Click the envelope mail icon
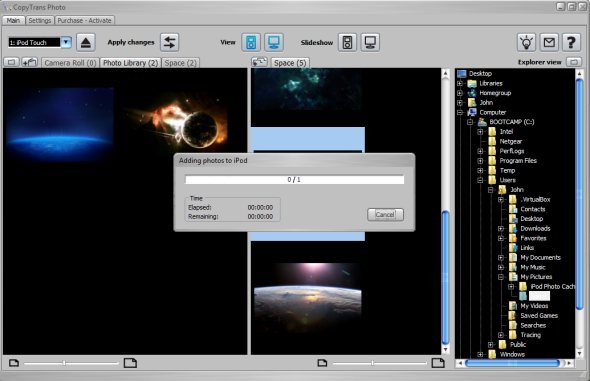This screenshot has height=381, width=590. pyautogui.click(x=549, y=42)
